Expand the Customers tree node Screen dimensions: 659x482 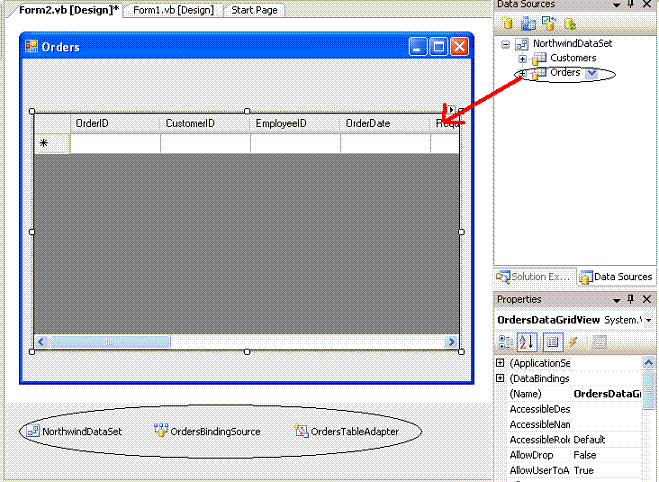click(522, 58)
